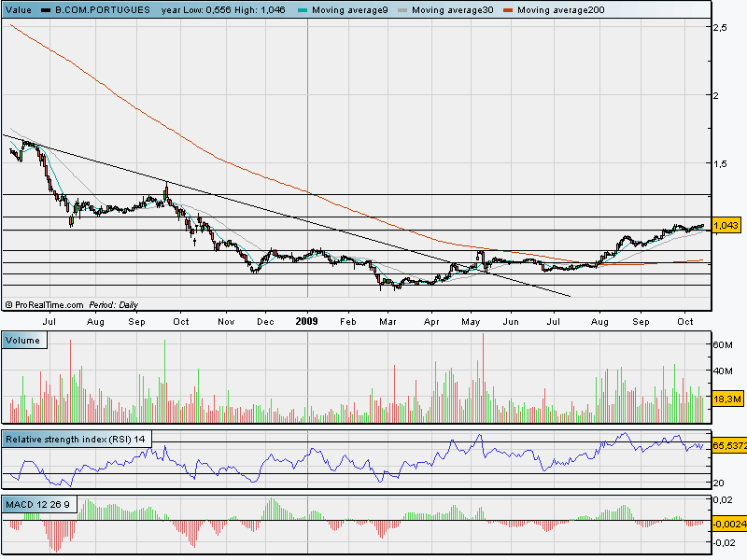Click the Feb label on time axis
This screenshot has height=560, width=747.
click(347, 322)
